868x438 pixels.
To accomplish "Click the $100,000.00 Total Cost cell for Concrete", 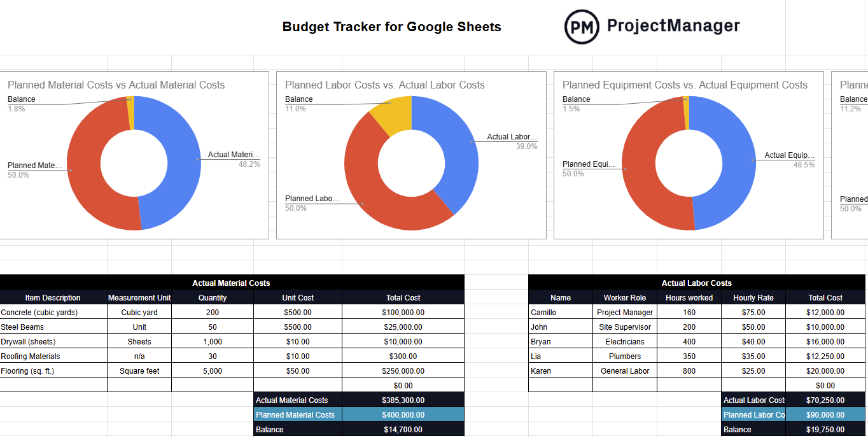I will click(403, 312).
